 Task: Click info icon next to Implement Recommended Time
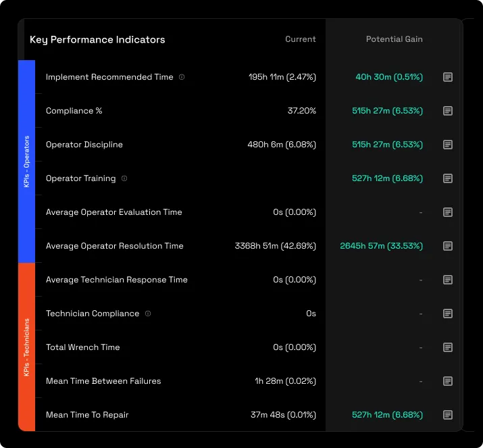182,77
